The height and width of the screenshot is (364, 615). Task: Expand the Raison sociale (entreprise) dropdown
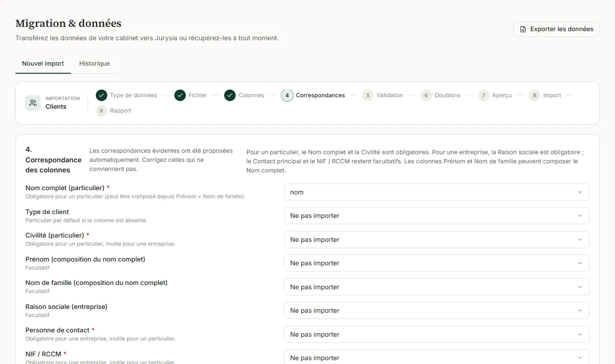[437, 310]
